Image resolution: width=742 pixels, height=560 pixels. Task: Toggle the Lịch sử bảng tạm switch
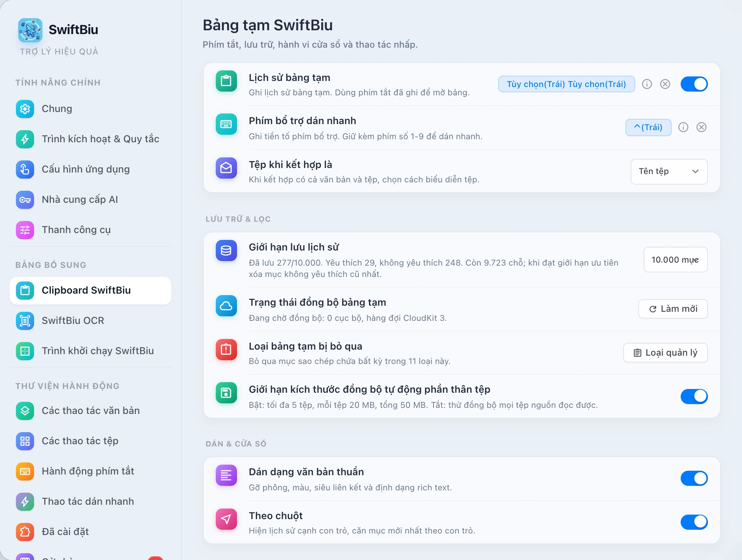(x=694, y=84)
